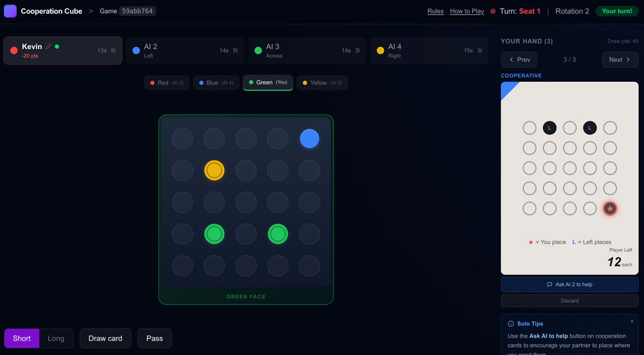Discard the current card
Screen dimensions: 644x355
coord(570,301)
